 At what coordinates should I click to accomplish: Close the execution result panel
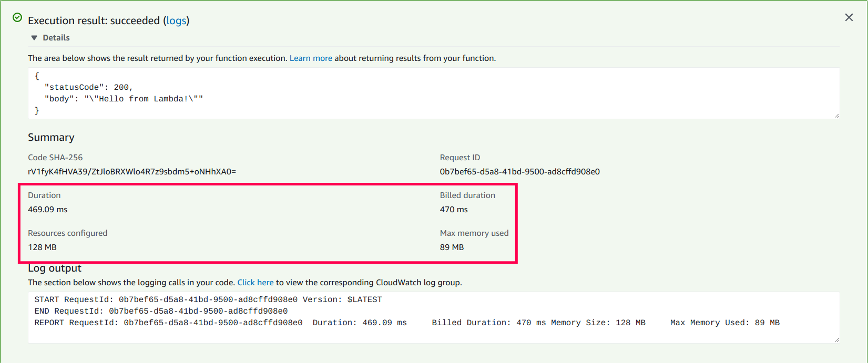tap(849, 18)
